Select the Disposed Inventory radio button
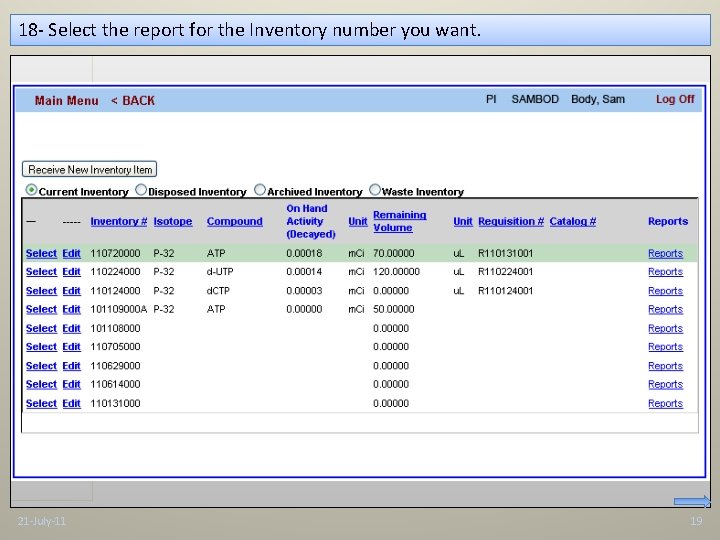Screen dimensions: 720x540 141,190
